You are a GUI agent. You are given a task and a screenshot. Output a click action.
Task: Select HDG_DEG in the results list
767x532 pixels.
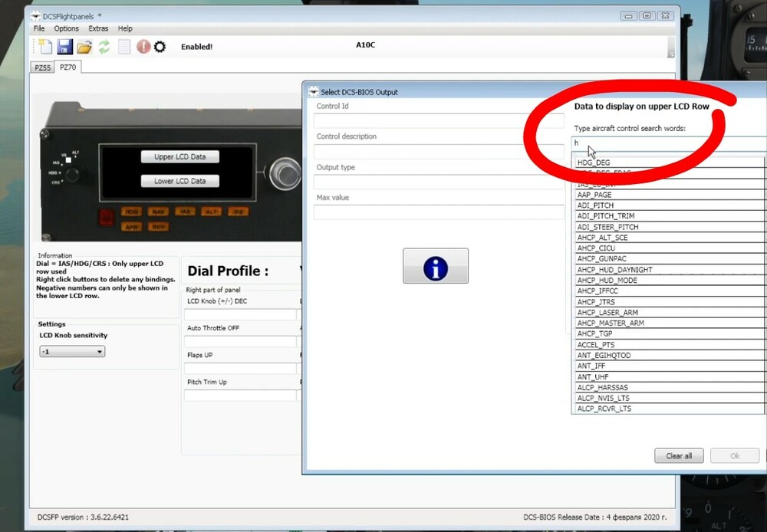click(x=669, y=163)
